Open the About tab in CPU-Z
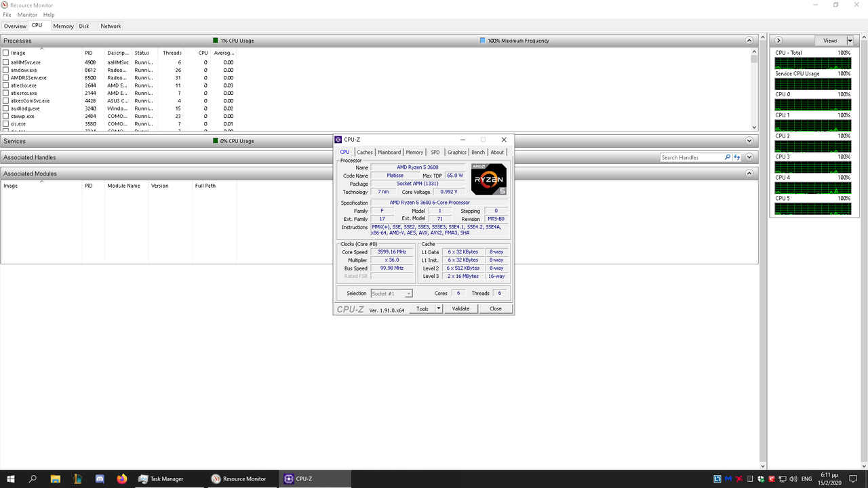The height and width of the screenshot is (488, 868). tap(497, 152)
